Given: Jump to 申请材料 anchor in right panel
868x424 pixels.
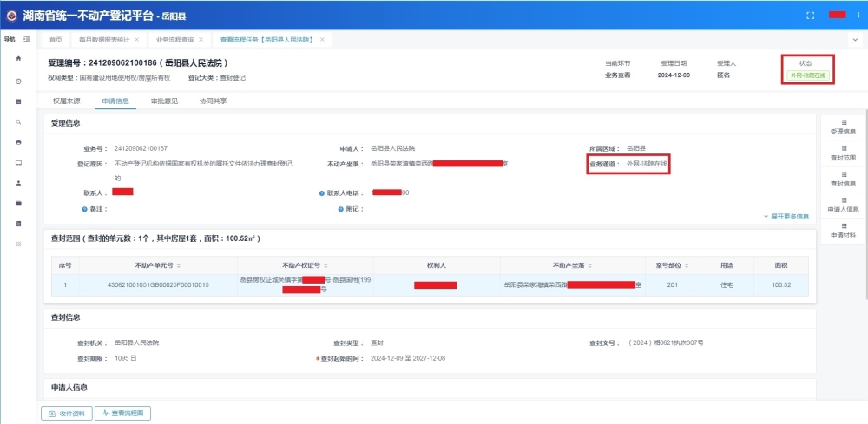Looking at the screenshot, I should point(843,231).
